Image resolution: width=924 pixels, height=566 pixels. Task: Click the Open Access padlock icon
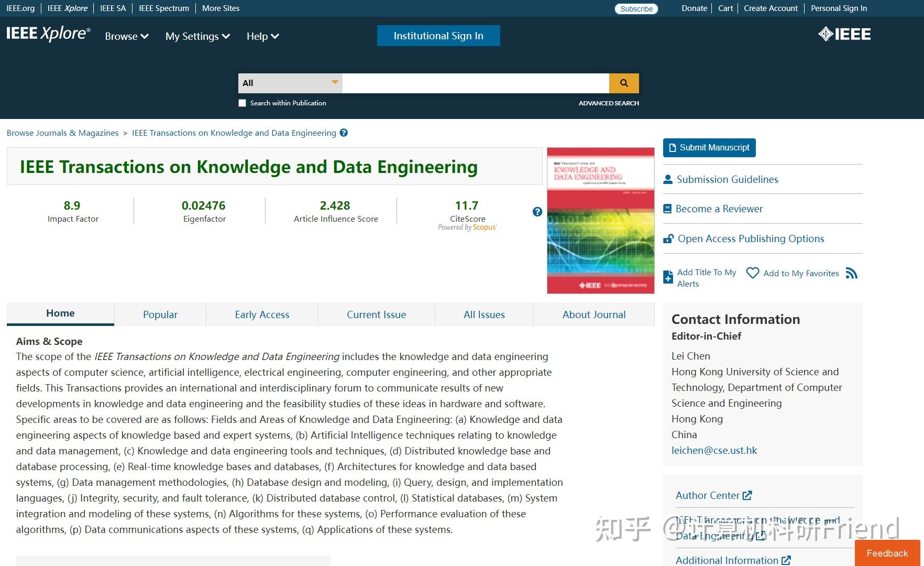pos(668,238)
